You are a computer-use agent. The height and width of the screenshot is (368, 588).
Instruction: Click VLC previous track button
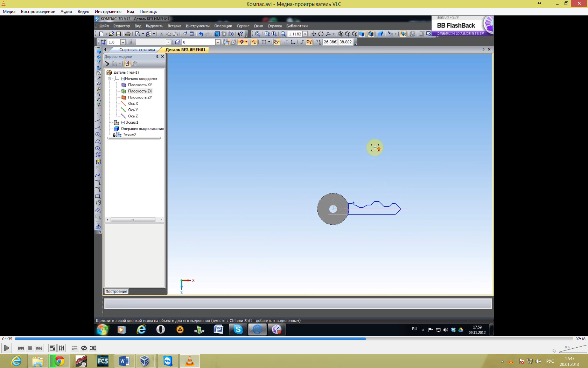[21, 348]
